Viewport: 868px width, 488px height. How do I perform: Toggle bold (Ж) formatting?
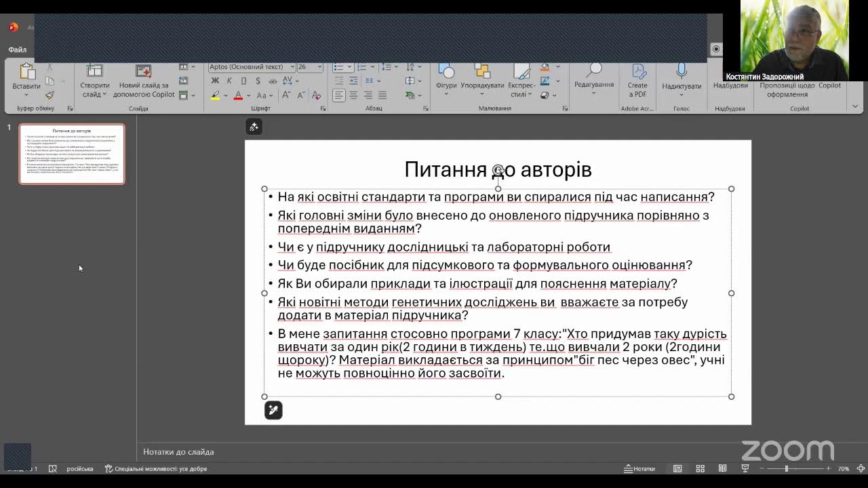(x=215, y=81)
